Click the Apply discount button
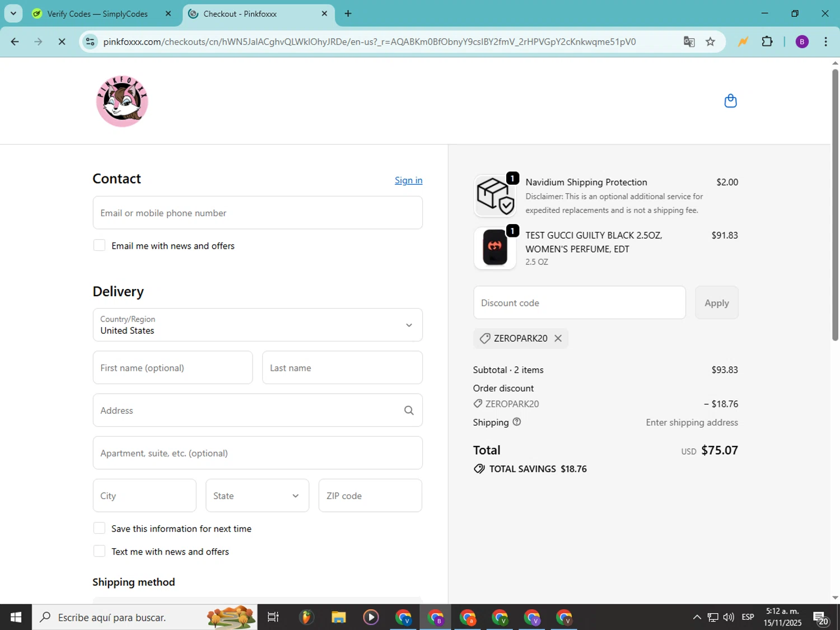The height and width of the screenshot is (630, 840). (717, 302)
